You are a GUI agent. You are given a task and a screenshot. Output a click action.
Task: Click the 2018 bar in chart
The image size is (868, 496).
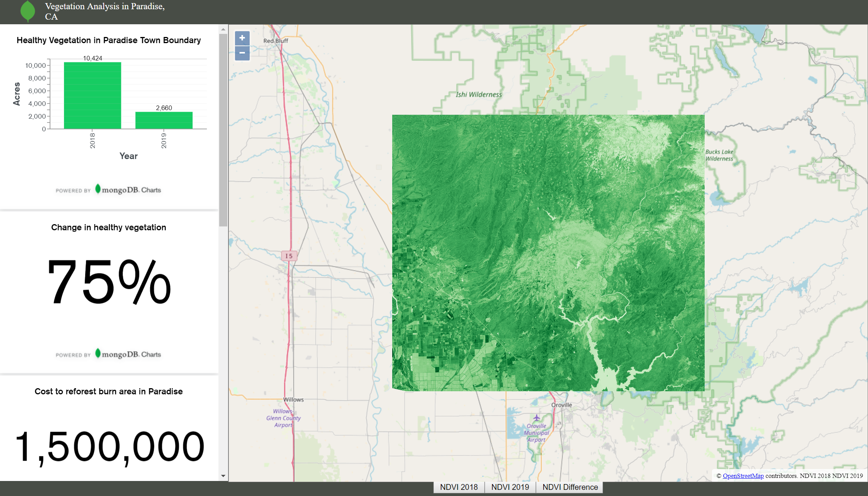tap(92, 96)
